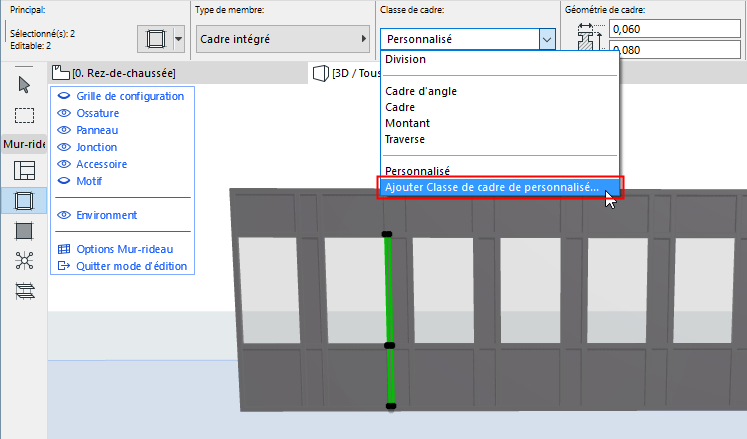Click the Jonction label link
Screen dimensions: 747x439
point(97,147)
